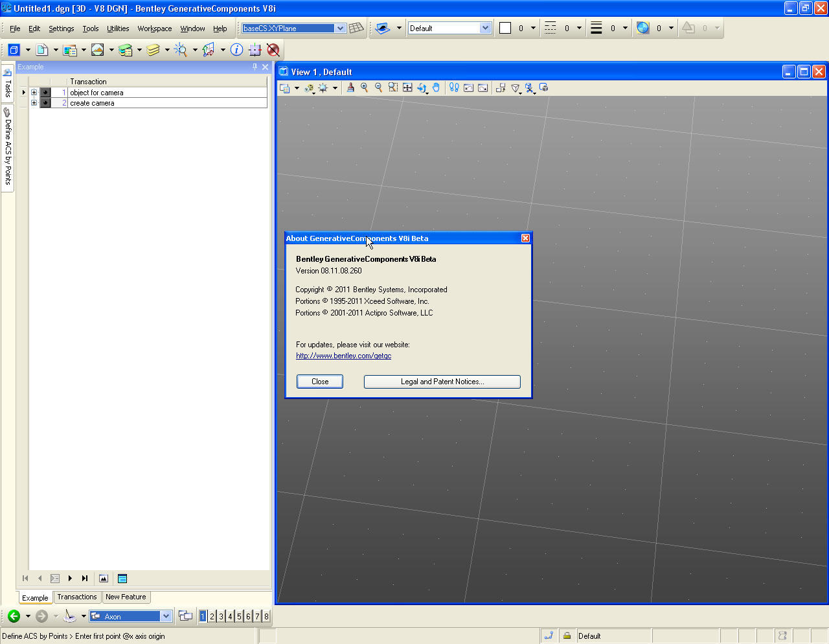This screenshot has width=829, height=644.
Task: Click View Next icon in View 1 toolbar
Action: pyautogui.click(x=483, y=87)
